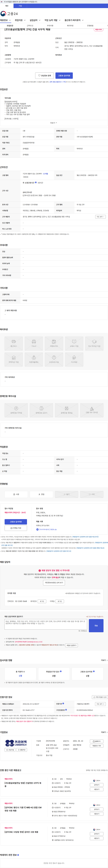Open the 사당동 현장 감리단 listing

tap(21, 832)
